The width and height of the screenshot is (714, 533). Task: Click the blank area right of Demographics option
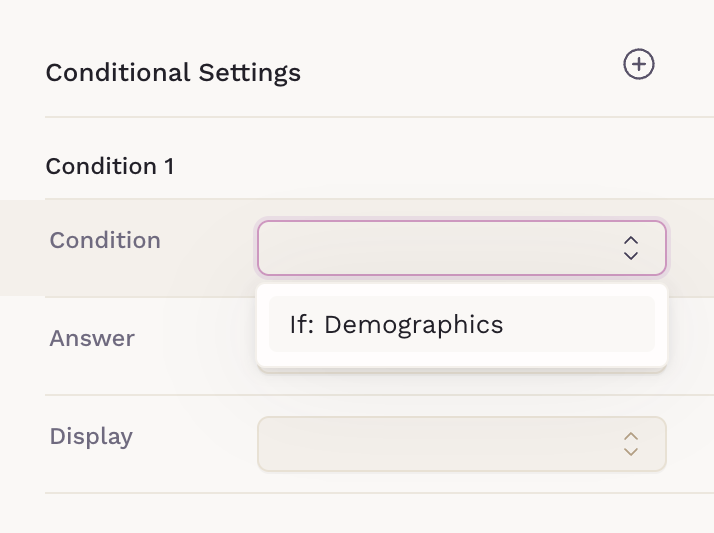[x=580, y=324]
